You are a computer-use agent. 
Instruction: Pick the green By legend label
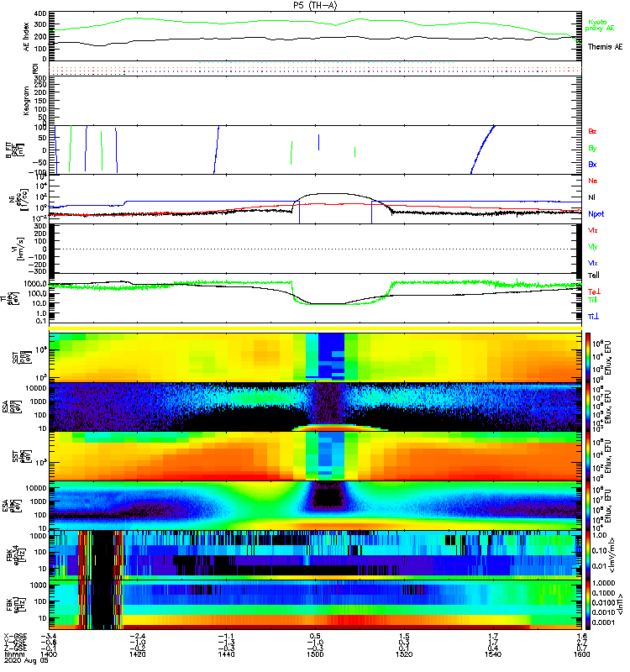593,148
